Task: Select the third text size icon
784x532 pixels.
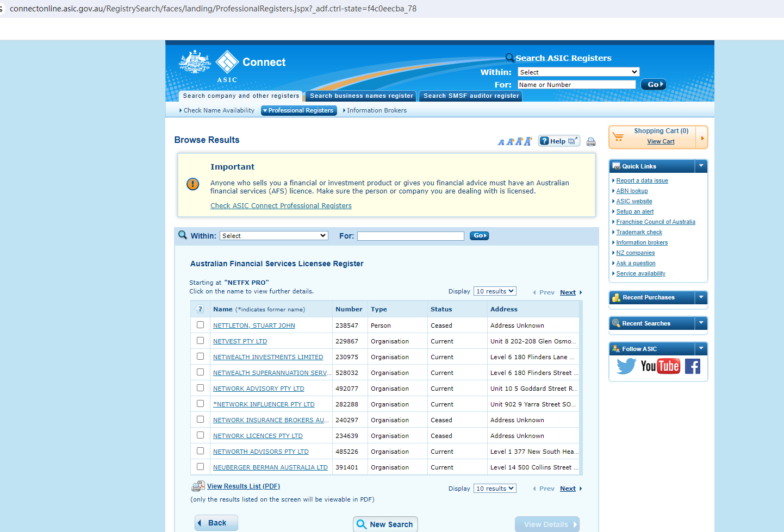Action: [519, 142]
